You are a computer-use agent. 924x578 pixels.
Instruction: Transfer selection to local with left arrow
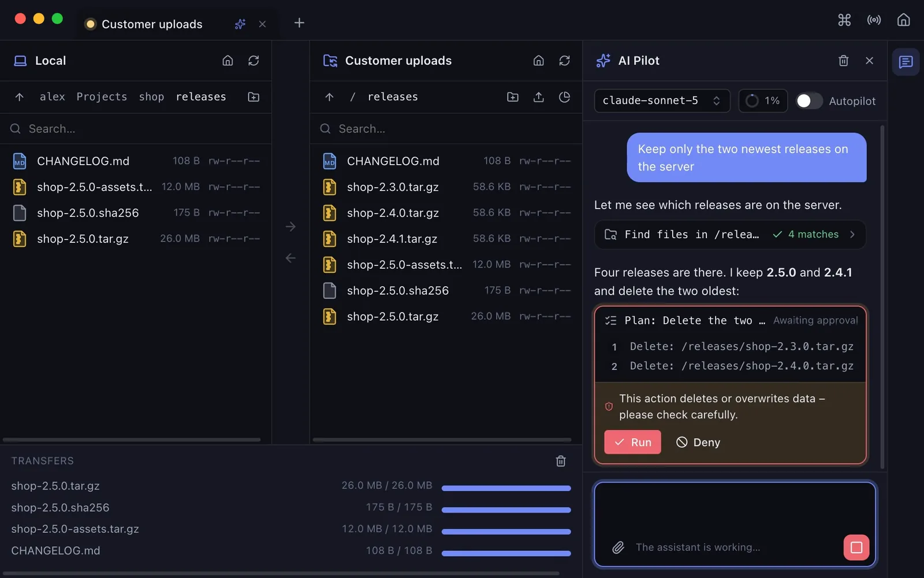click(x=290, y=258)
